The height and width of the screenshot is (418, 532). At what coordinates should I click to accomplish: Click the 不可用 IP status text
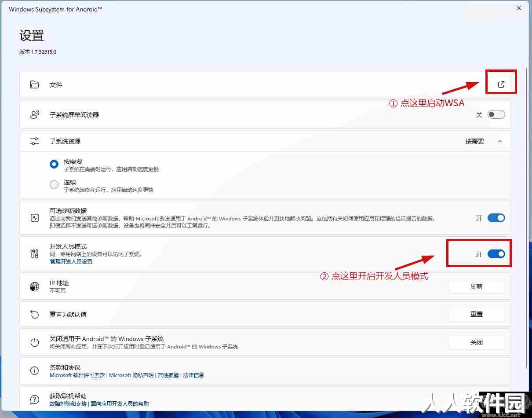tap(58, 291)
